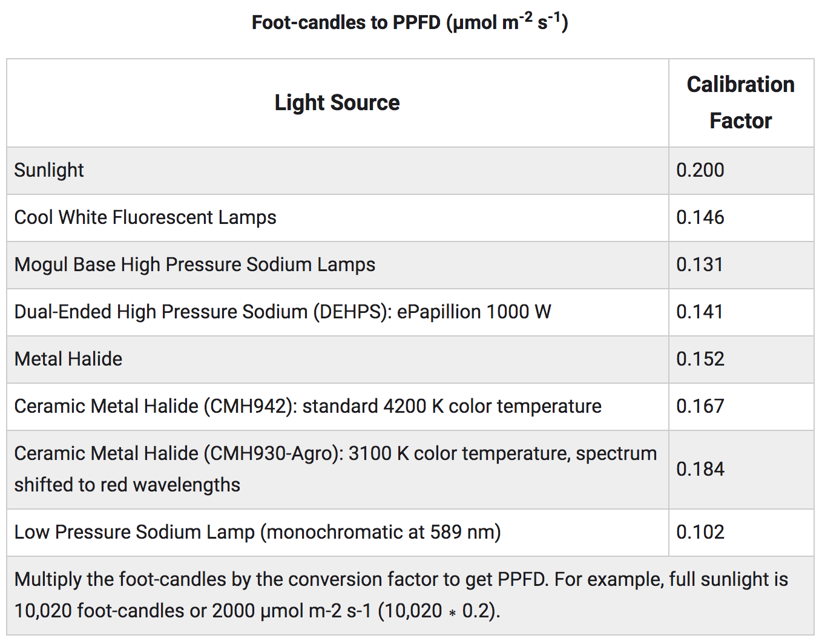Click the 0.141 calibration value

[699, 312]
